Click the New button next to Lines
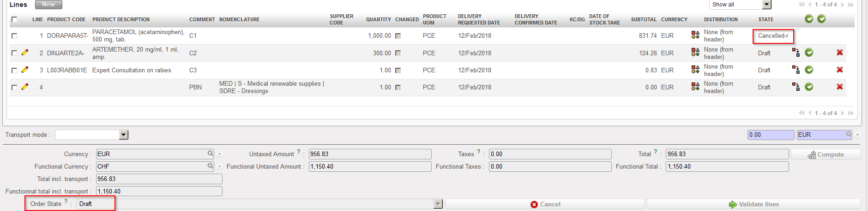Viewport: 868px width, 211px height. [x=48, y=5]
